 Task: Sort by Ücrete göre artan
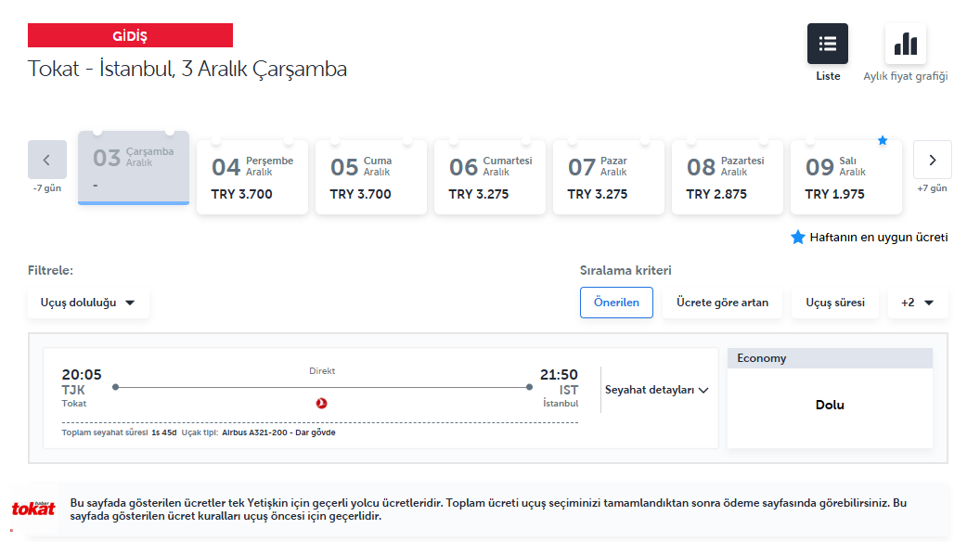[x=722, y=303]
